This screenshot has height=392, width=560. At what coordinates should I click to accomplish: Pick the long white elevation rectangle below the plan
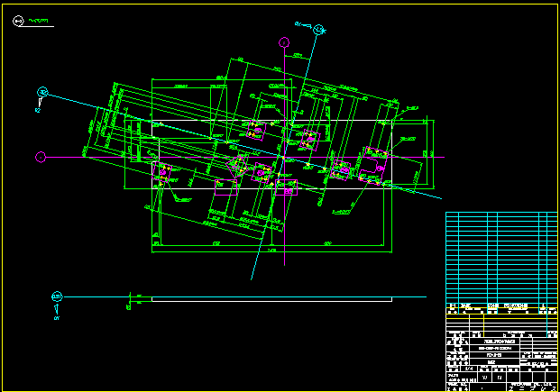click(271, 299)
